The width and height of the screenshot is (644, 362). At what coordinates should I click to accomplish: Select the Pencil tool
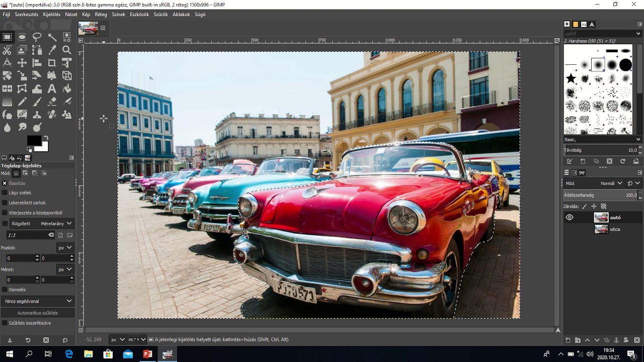pos(22,102)
